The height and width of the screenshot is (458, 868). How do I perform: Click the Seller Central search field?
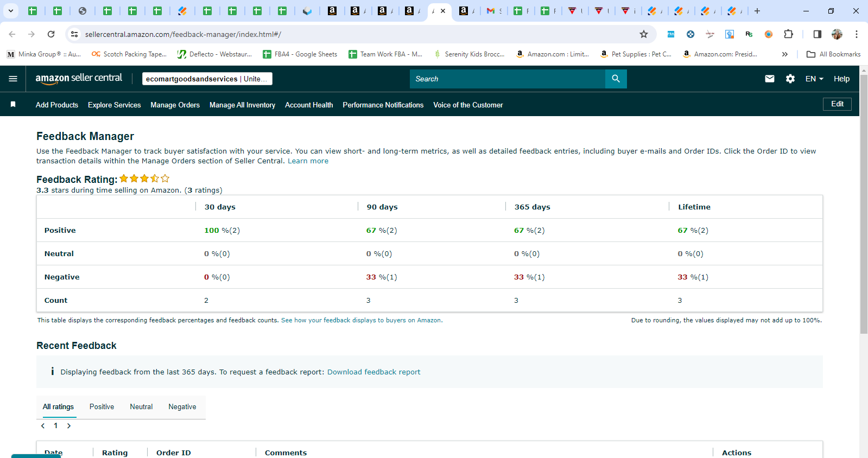[x=508, y=79]
